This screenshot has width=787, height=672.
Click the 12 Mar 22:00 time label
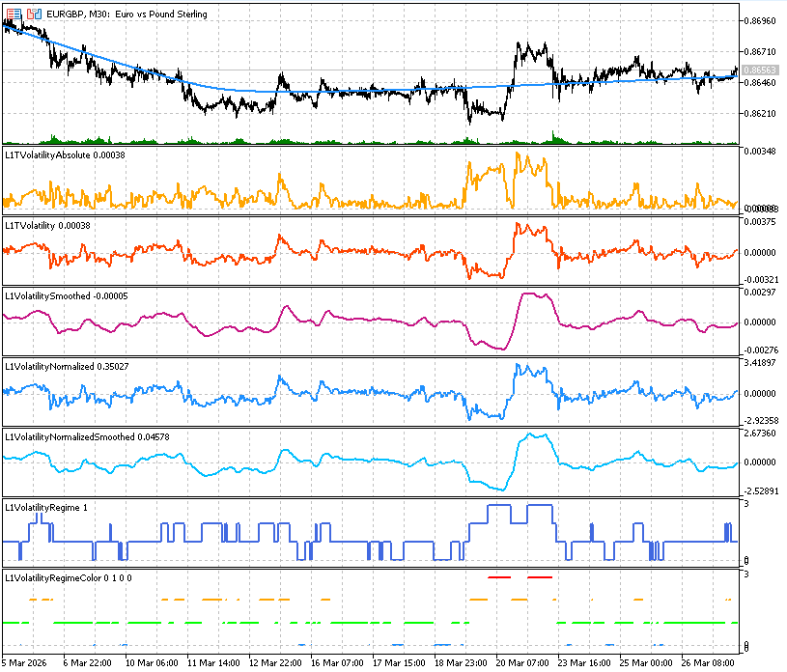coord(275,663)
